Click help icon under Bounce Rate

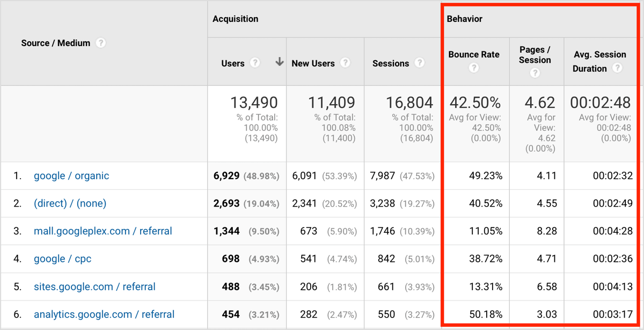point(474,68)
